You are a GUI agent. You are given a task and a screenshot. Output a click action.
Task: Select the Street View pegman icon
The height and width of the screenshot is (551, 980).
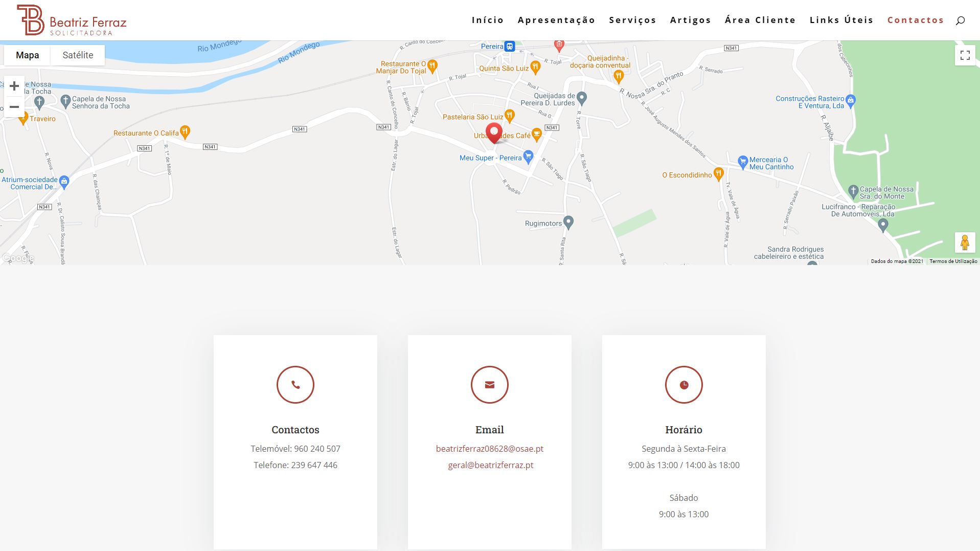point(965,243)
